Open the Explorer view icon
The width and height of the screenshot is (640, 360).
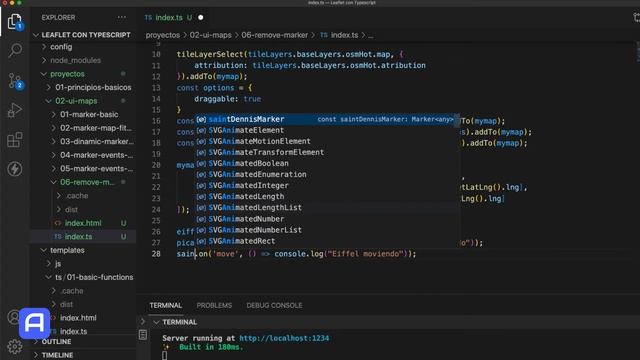point(15,22)
